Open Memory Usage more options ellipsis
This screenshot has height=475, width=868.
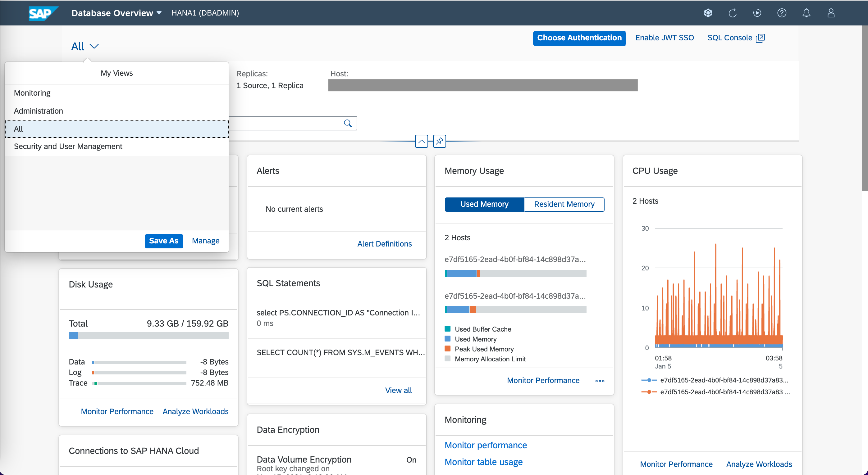(600, 381)
